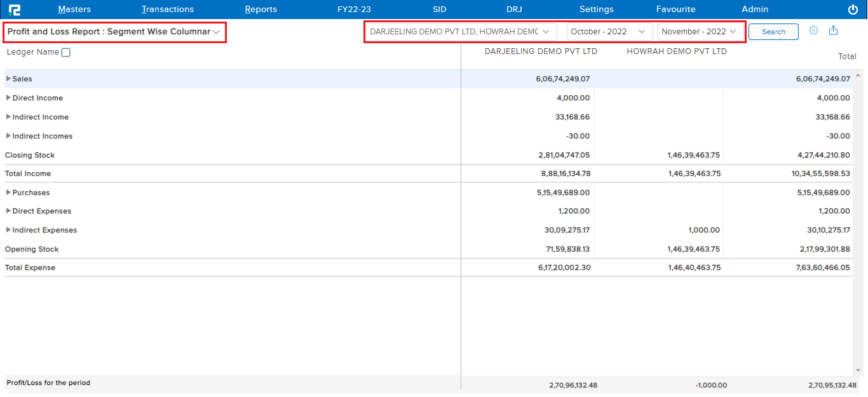Expand the Indirect Expenses row
This screenshot has height=397, width=868.
(8, 230)
